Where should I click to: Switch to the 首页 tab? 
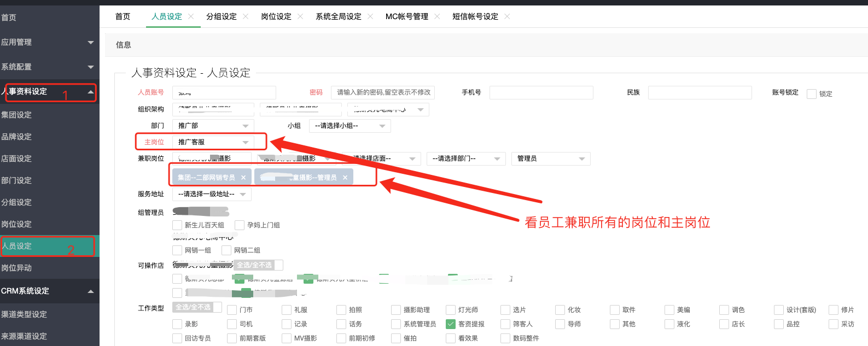123,16
